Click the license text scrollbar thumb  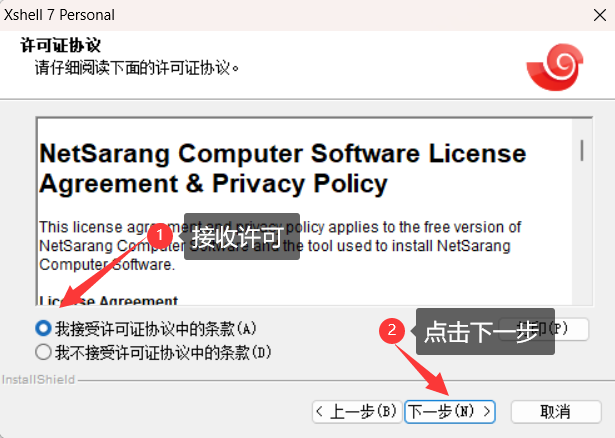pos(582,150)
